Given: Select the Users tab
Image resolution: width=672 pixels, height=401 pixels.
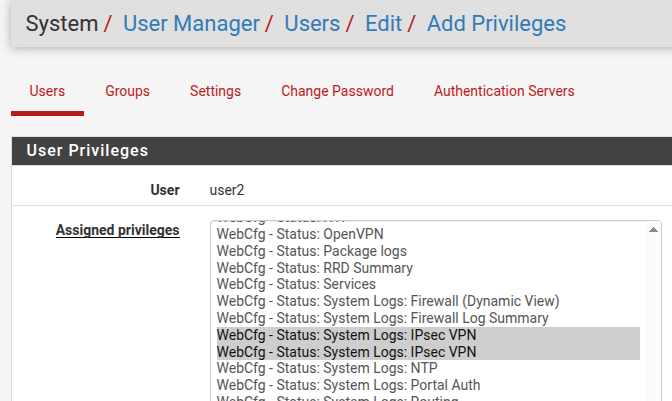Looking at the screenshot, I should tap(47, 91).
